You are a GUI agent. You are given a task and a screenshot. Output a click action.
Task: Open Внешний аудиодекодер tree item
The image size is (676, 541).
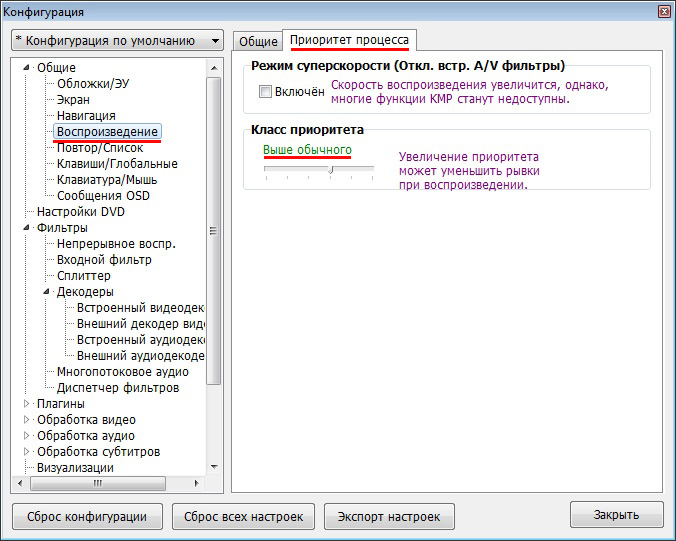coord(140,356)
